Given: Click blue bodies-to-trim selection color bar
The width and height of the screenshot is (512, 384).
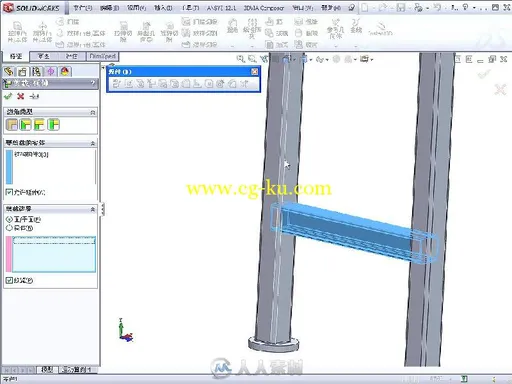Looking at the screenshot, I should tap(9, 167).
